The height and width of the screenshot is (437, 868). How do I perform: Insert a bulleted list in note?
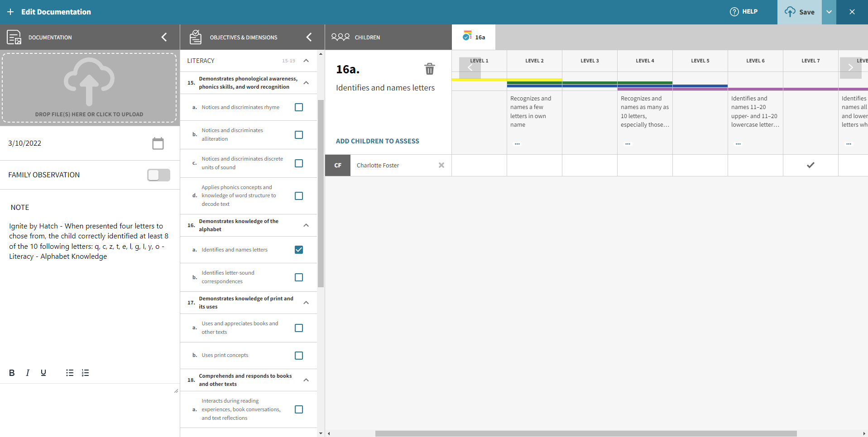70,373
